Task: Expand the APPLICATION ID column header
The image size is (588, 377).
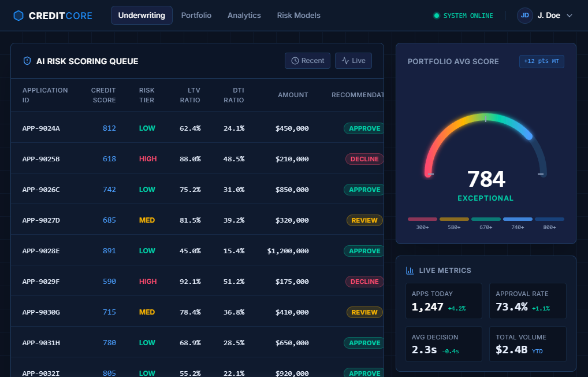Action: [45, 95]
